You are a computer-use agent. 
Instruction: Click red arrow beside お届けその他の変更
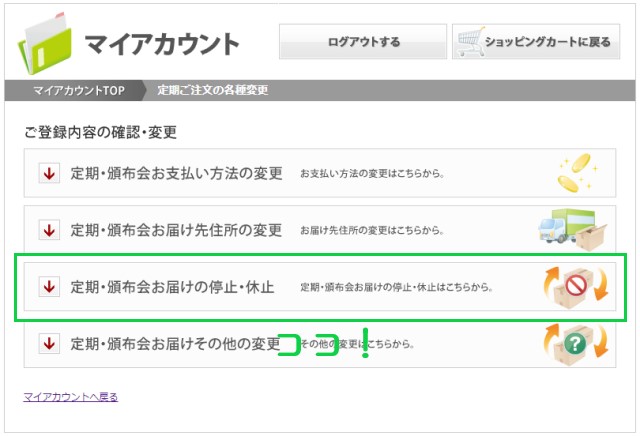tap(49, 343)
